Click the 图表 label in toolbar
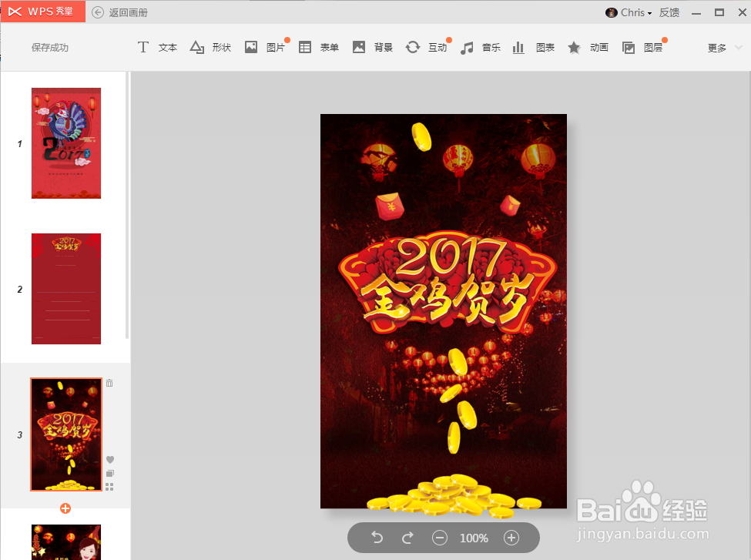The image size is (751, 560). click(x=545, y=48)
